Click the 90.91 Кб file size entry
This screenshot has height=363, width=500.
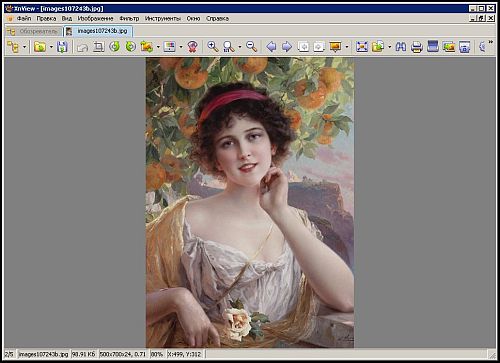pos(84,354)
